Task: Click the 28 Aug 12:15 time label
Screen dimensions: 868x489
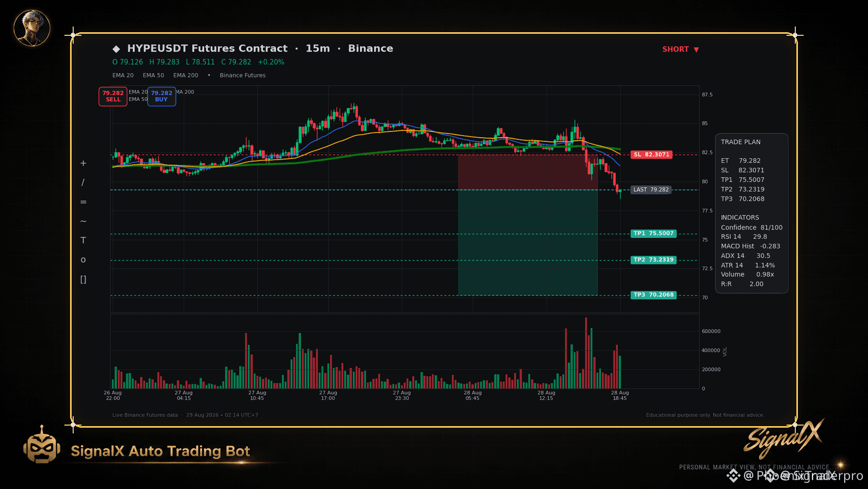Action: pyautogui.click(x=546, y=395)
